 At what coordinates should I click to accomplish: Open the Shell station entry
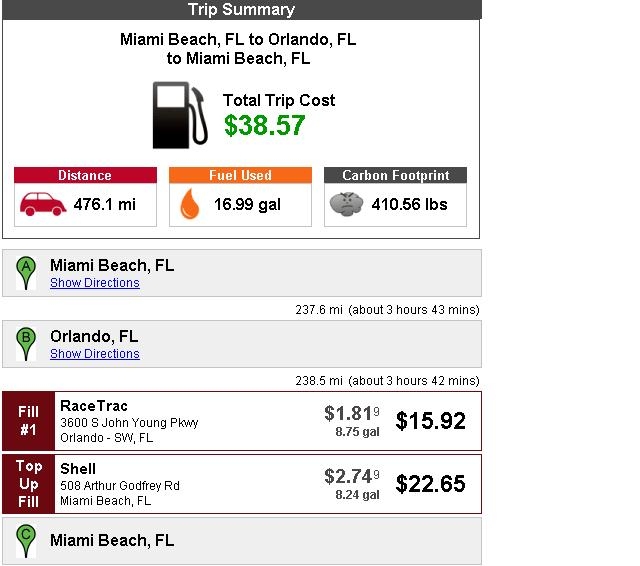78,469
